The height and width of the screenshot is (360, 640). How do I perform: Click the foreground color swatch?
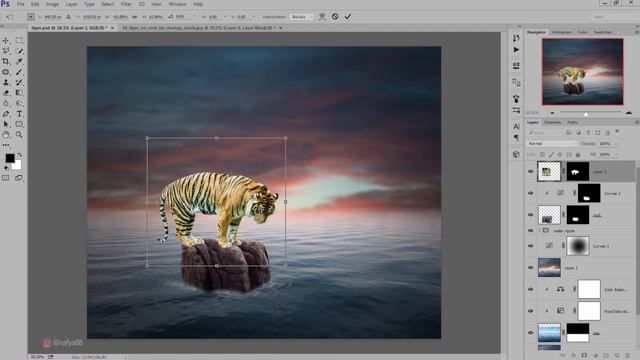click(10, 158)
